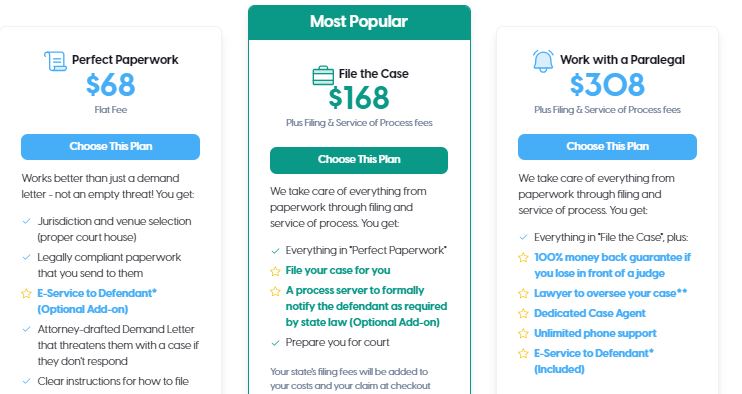Click the star beside 100% money back guarantee

(523, 258)
